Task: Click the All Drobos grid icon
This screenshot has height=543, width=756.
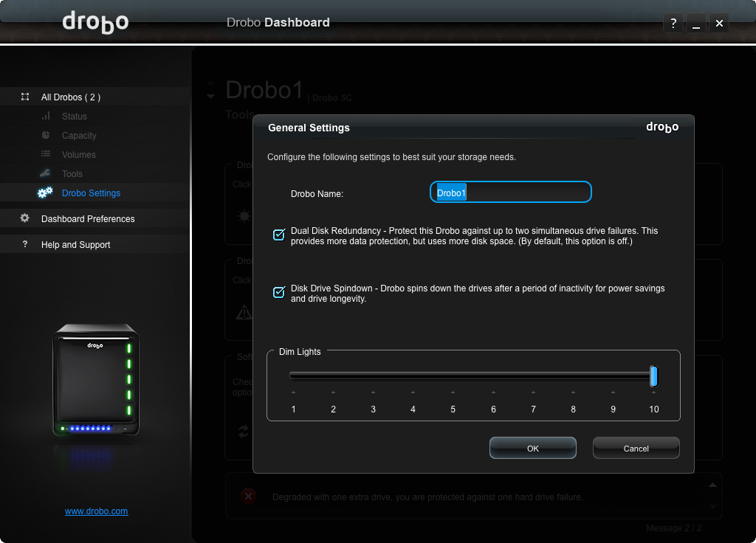Action: pyautogui.click(x=24, y=97)
